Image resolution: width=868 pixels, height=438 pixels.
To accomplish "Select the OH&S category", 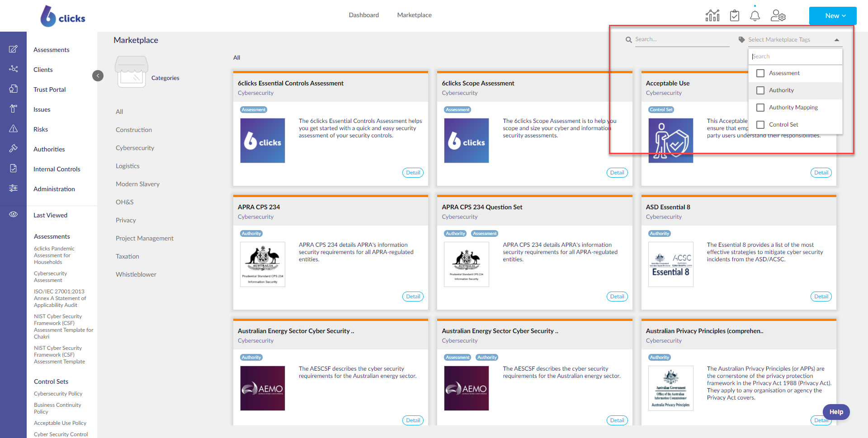I will point(125,202).
